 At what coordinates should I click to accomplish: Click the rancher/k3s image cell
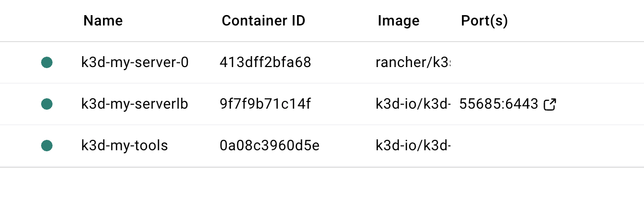[x=413, y=63]
